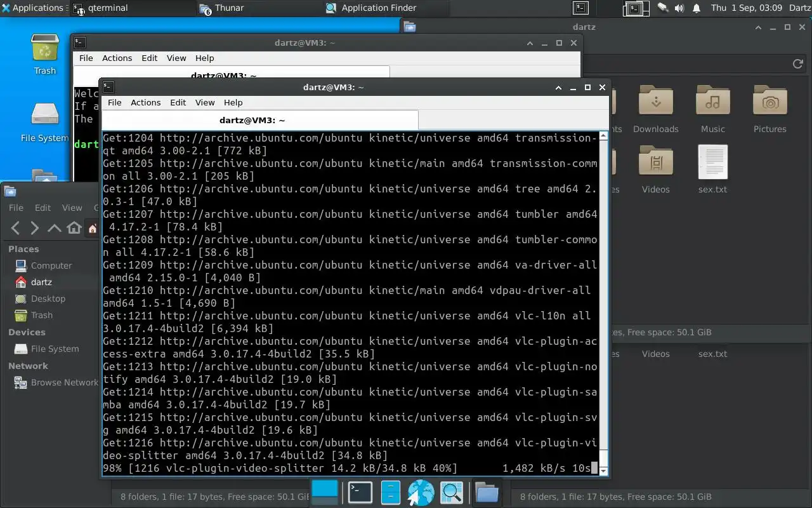Go to parent folder with up arrow icon

[55, 228]
